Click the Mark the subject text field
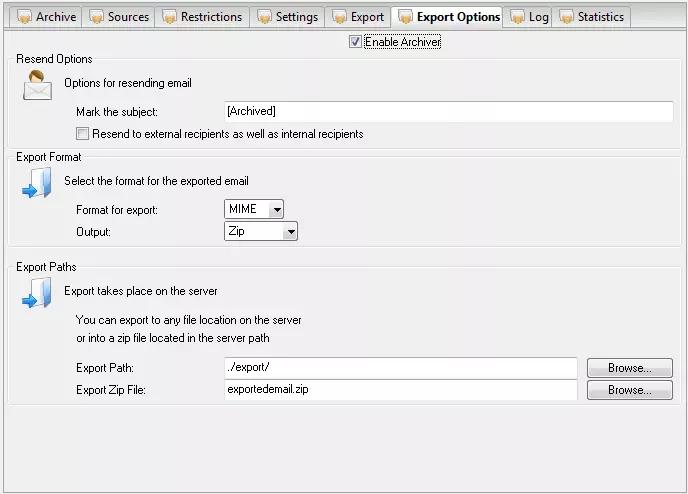 click(x=449, y=111)
